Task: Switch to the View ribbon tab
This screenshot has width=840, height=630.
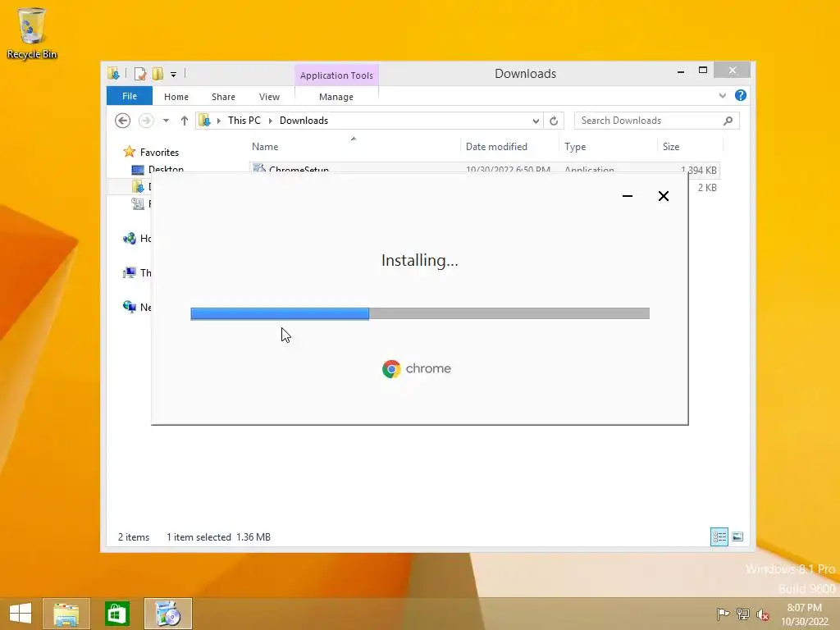Action: [x=269, y=97]
